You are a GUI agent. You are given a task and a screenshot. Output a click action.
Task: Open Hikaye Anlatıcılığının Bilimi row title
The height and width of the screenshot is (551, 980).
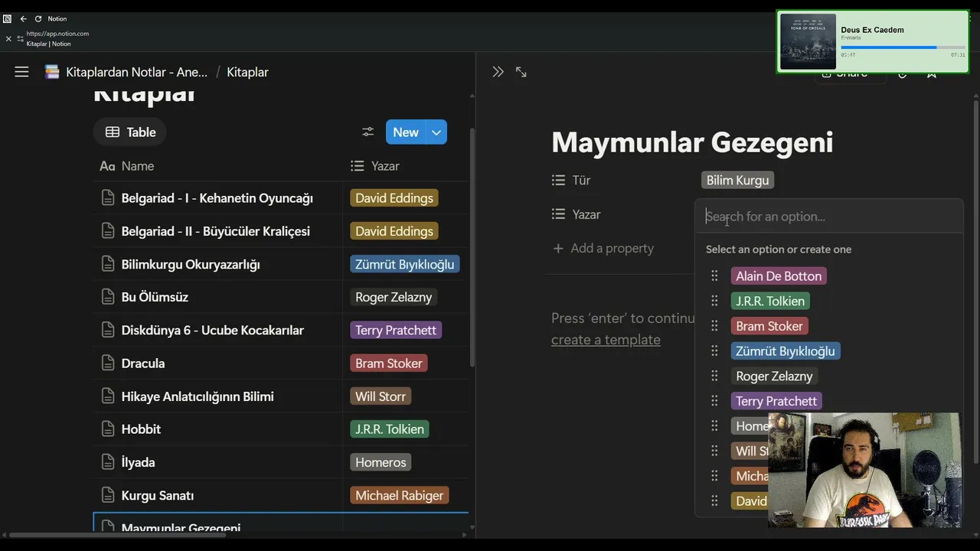pyautogui.click(x=198, y=396)
